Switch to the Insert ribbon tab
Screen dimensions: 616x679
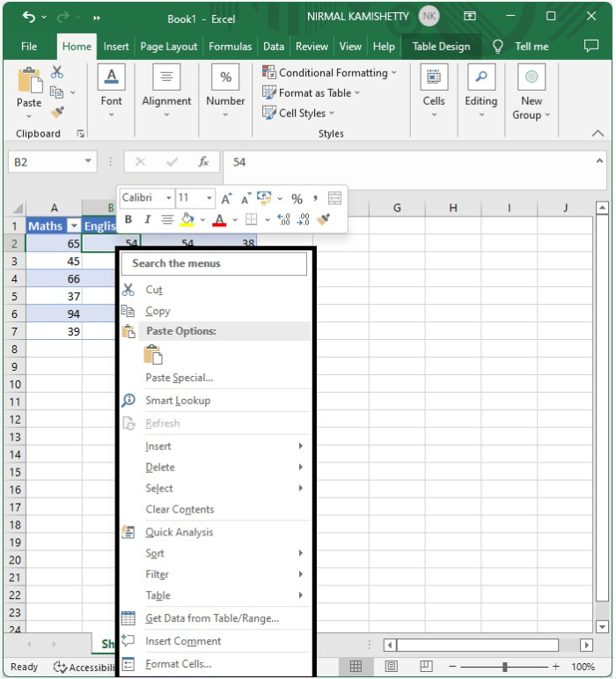[x=116, y=47]
